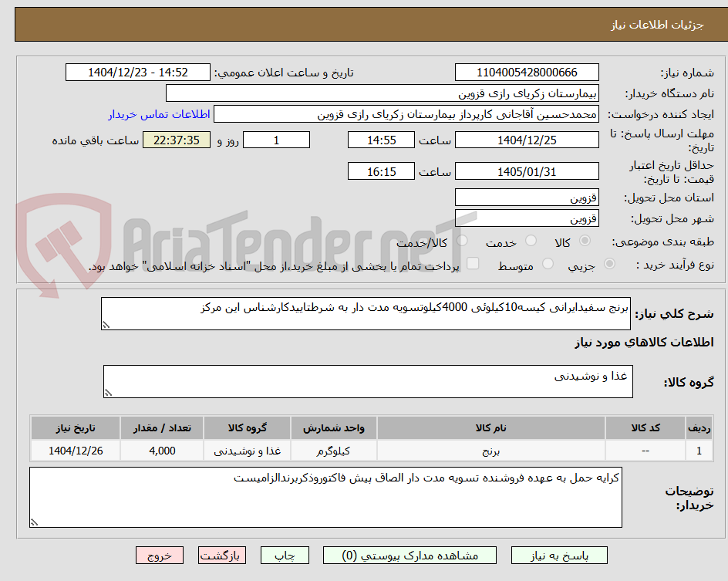Click the نام دستگاه خریدار field
This screenshot has width=728, height=581.
(382, 93)
